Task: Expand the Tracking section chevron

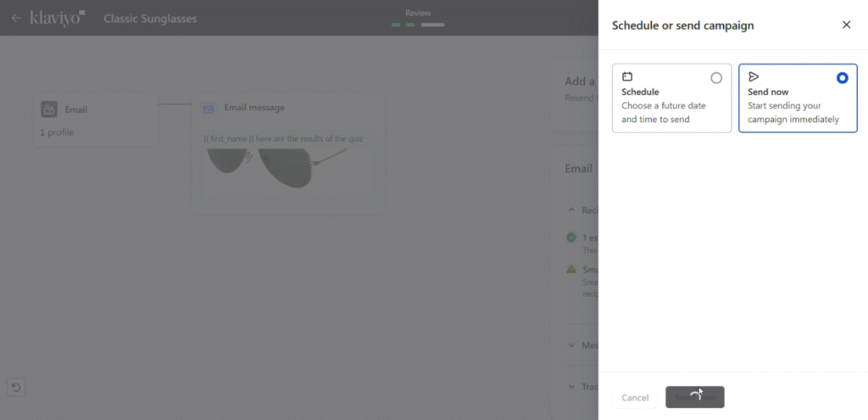Action: [571, 387]
